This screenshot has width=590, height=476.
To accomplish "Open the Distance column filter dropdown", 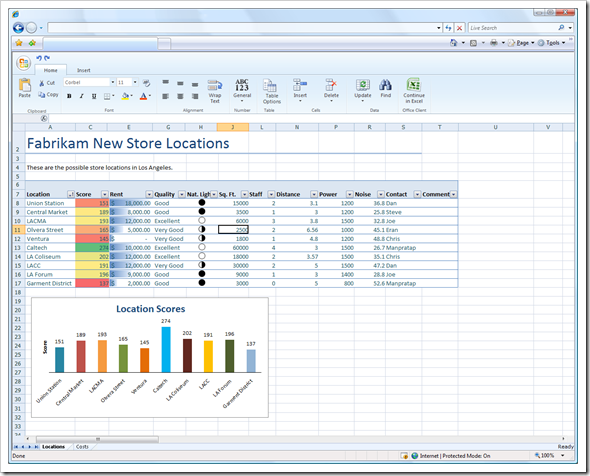I will click(314, 194).
